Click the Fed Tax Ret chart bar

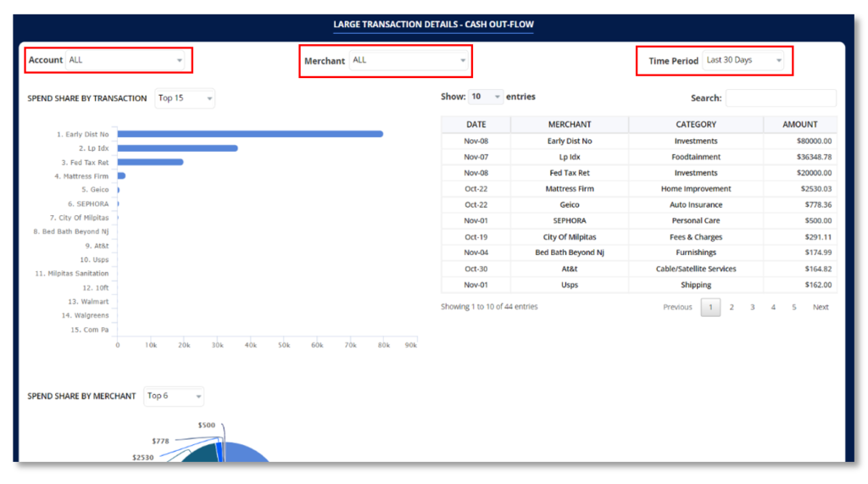click(x=151, y=162)
